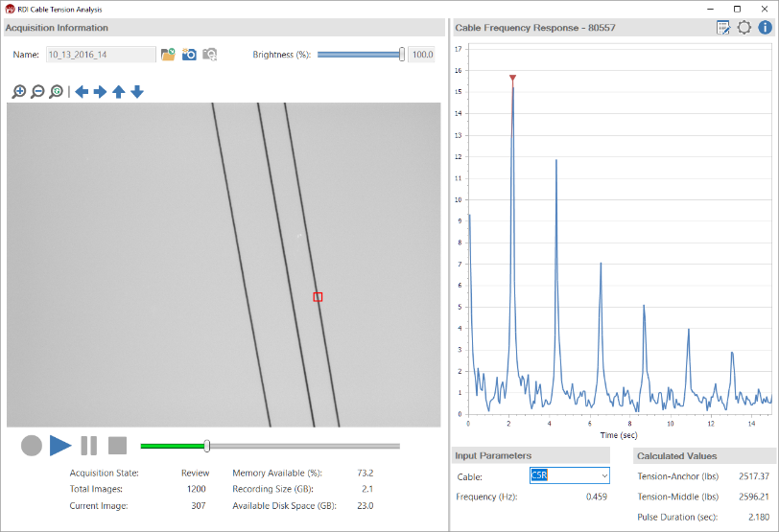Minimize the RDI Cable Tension Analysis window

point(711,9)
